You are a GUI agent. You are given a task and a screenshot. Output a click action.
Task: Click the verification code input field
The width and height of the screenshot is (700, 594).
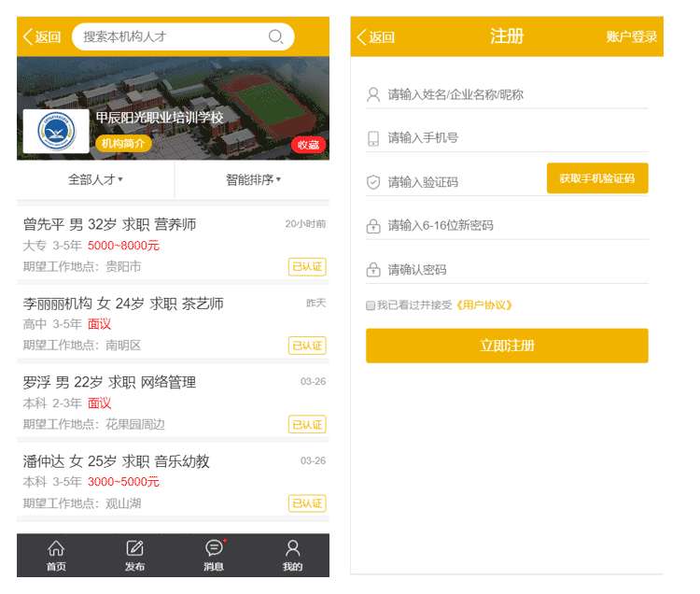pos(455,182)
